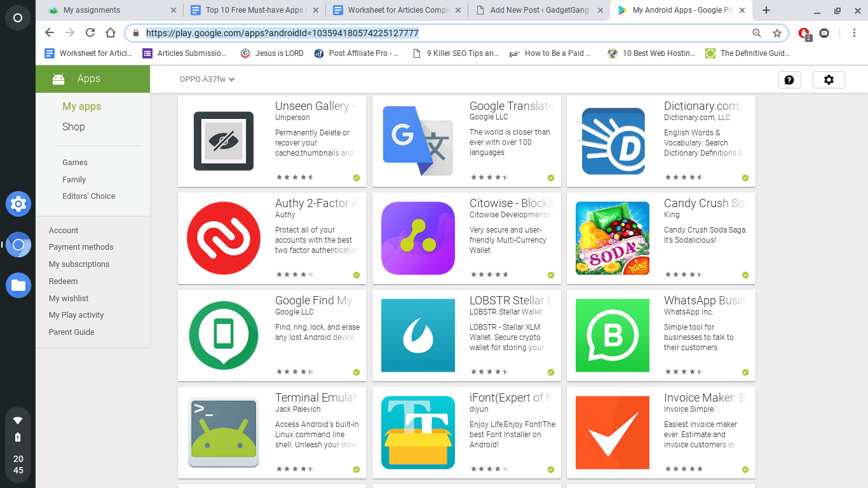
Task: Open the Invoice Maker app icon
Action: coord(613,433)
